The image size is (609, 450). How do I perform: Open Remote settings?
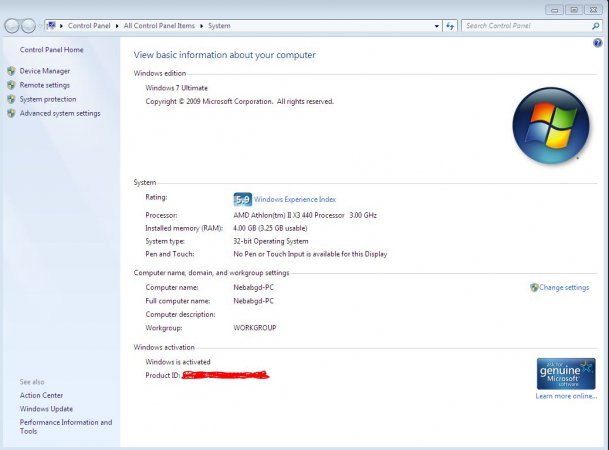point(45,85)
